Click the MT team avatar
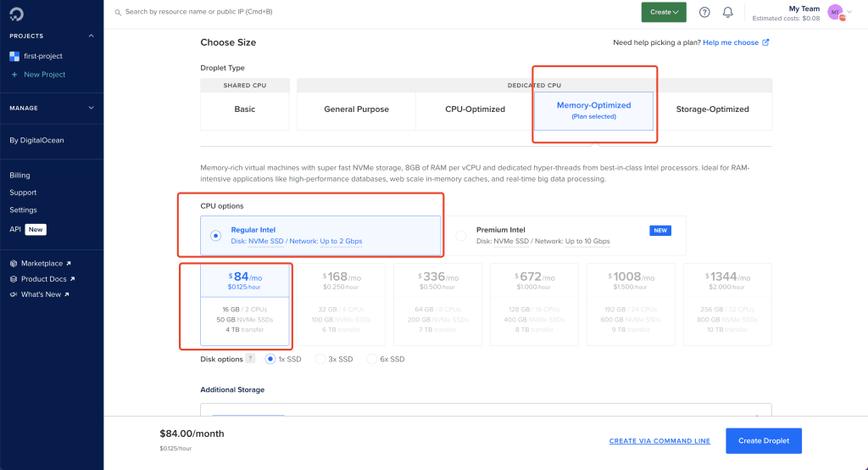Screen dimensions: 868x470 835,12
